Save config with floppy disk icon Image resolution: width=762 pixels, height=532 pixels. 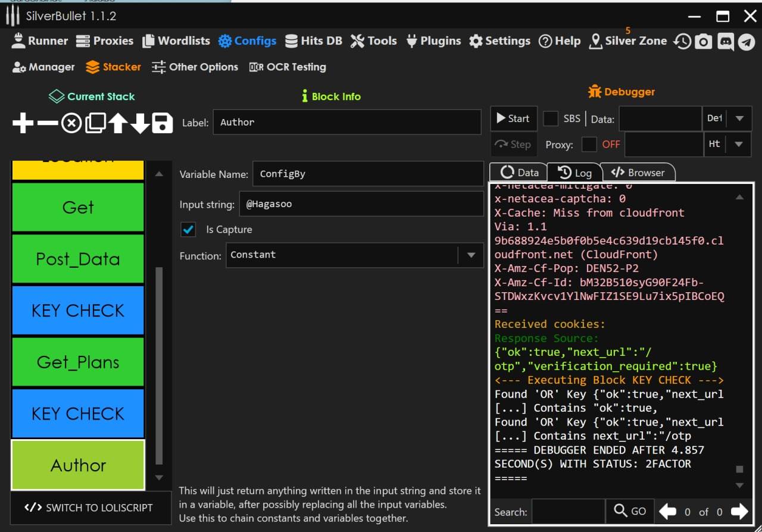(x=162, y=123)
